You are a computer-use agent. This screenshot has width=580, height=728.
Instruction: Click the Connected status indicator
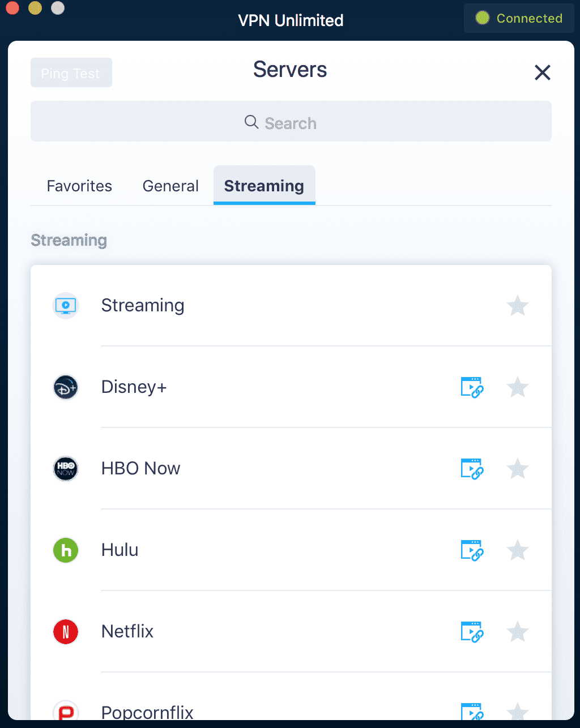click(x=519, y=18)
